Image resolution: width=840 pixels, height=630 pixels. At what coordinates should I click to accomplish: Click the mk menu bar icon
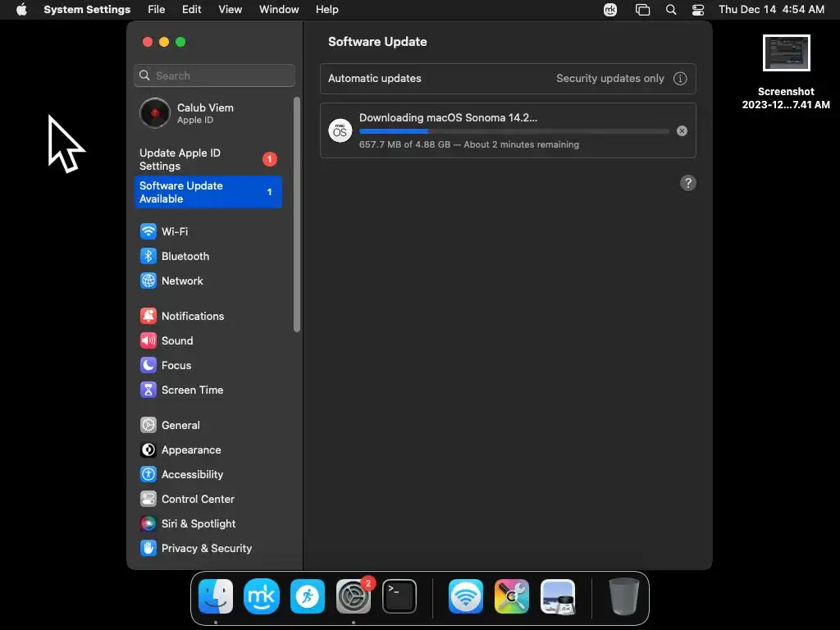[610, 10]
